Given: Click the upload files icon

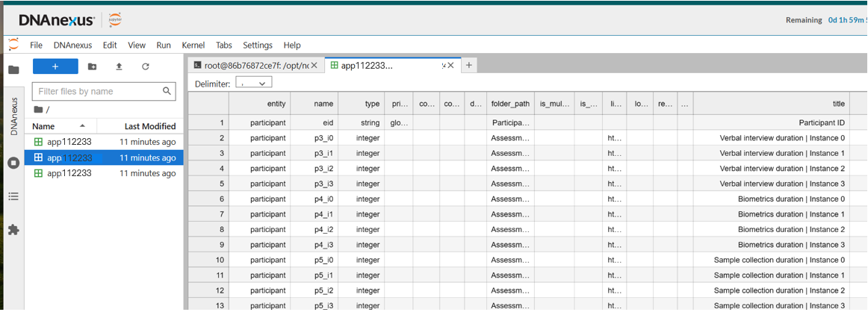Looking at the screenshot, I should pos(119,66).
